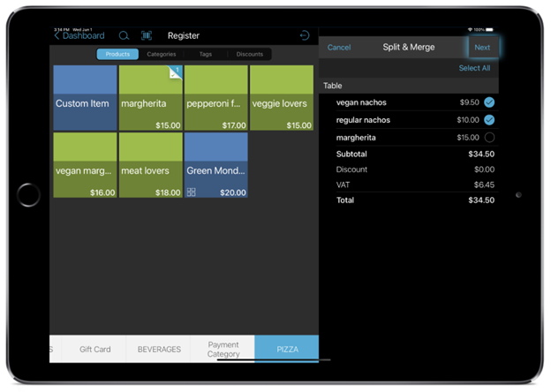Viewport: 551px width, 392px height.
Task: Tap the quantity badge on margherita tile
Action: (x=175, y=72)
